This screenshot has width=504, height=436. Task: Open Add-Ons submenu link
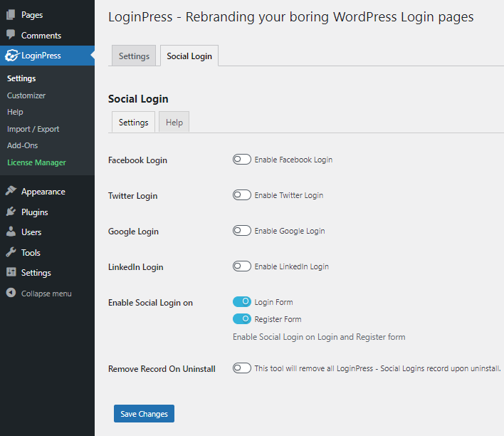click(23, 145)
